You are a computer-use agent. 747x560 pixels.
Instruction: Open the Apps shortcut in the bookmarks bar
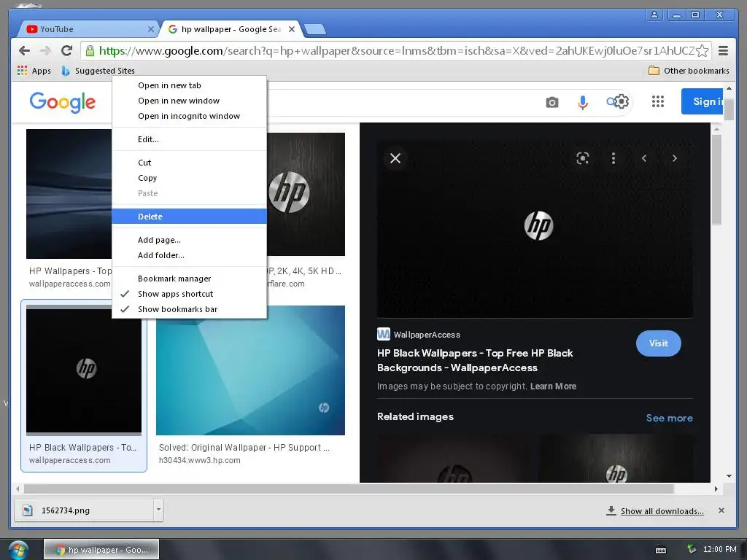[x=34, y=71]
